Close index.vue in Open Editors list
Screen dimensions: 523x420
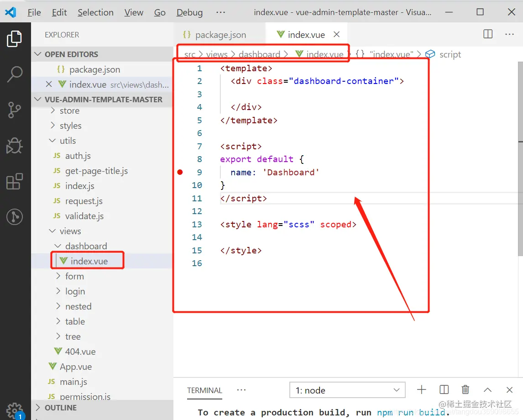[49, 84]
